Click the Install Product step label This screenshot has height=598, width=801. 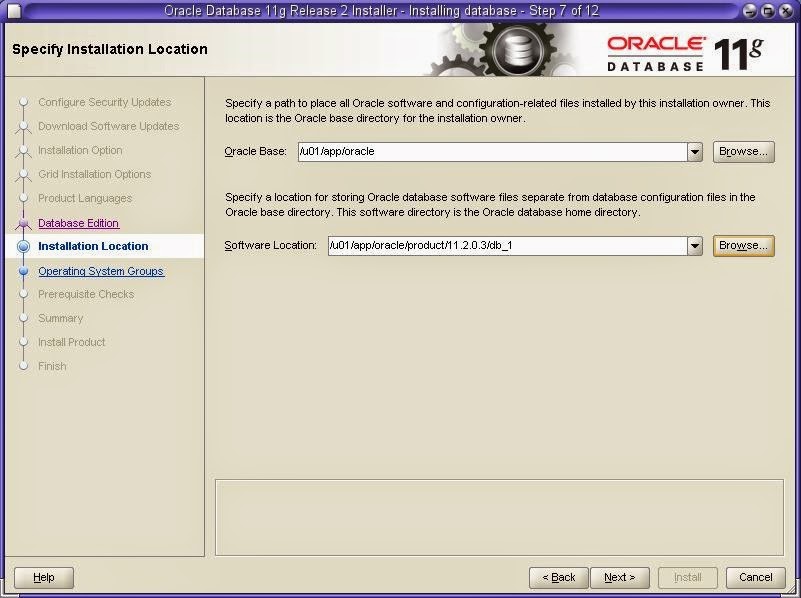(x=72, y=342)
